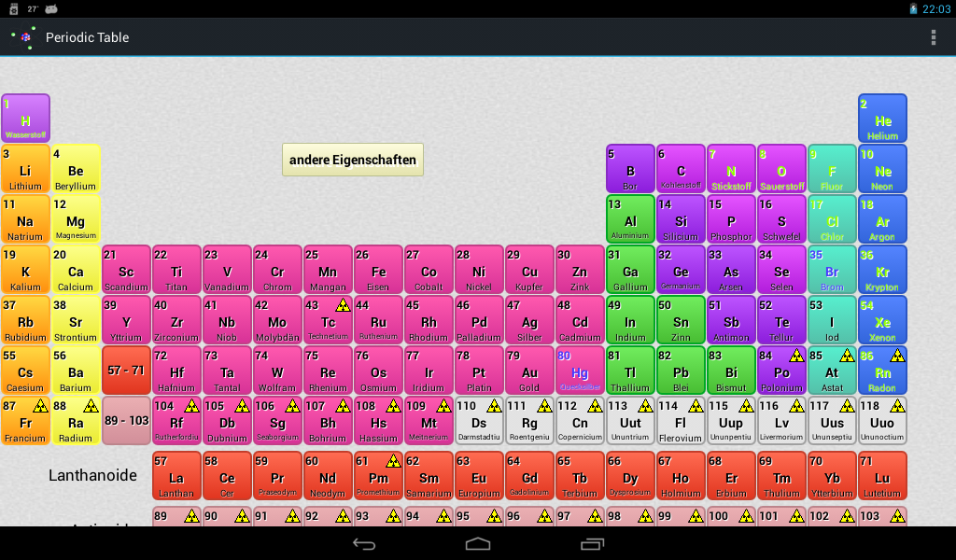Viewport: 956px width, 560px height.
Task: Tap the Android back navigation button
Action: tap(364, 544)
